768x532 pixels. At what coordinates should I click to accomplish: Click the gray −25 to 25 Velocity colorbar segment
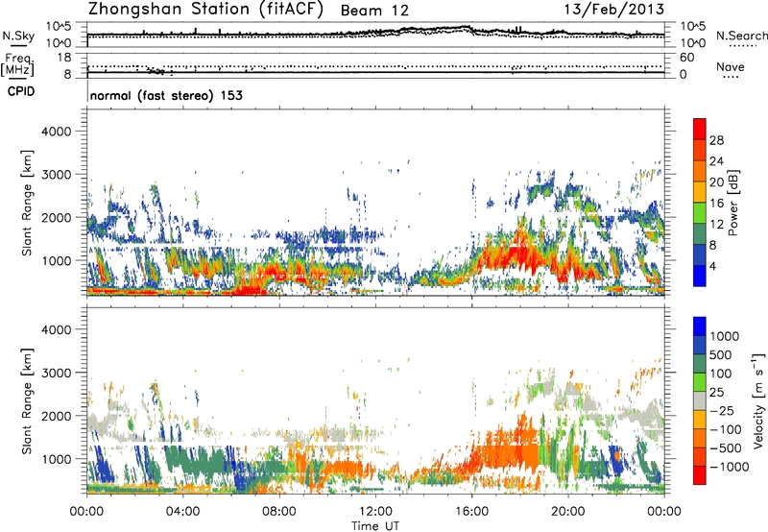click(x=700, y=401)
